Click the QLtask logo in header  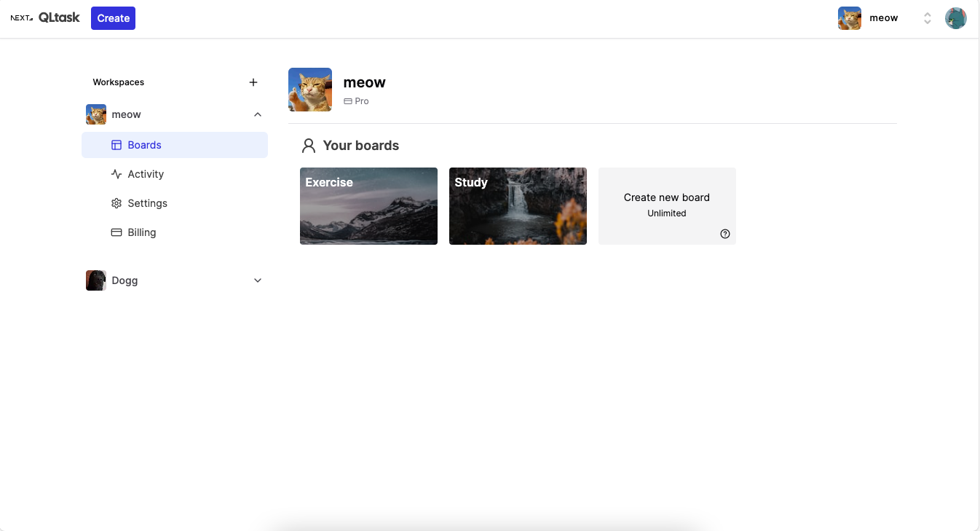coord(45,17)
